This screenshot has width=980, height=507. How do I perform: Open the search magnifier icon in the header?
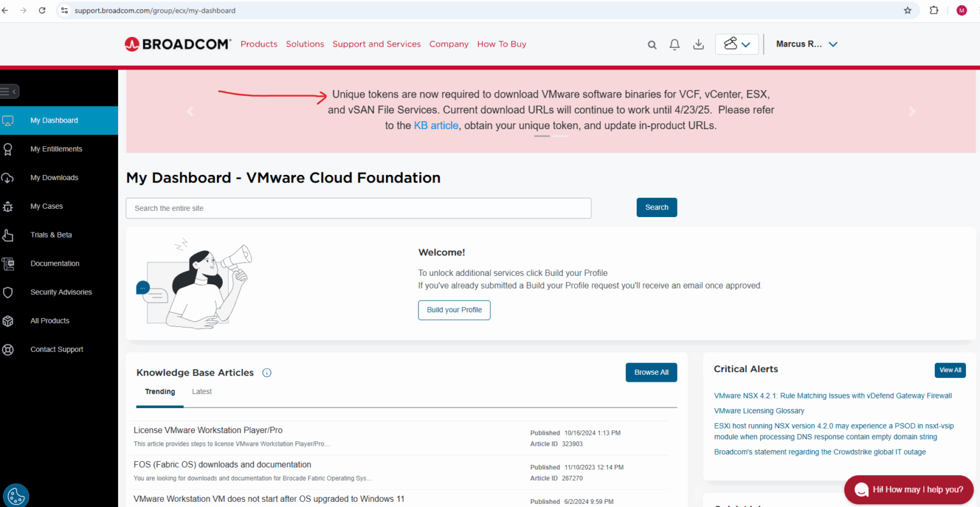(x=651, y=44)
